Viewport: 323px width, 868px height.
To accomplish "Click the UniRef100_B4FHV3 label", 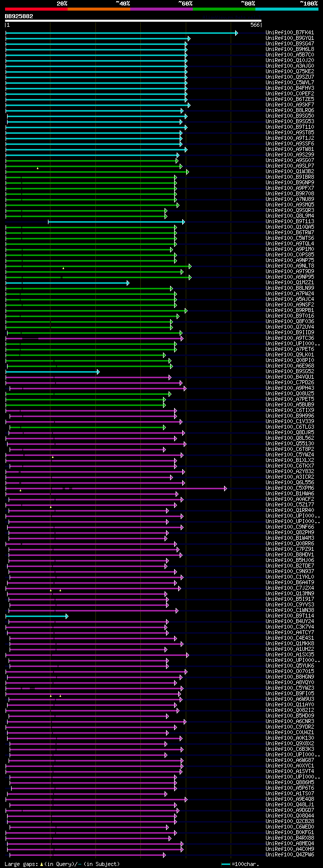I will (x=290, y=88).
